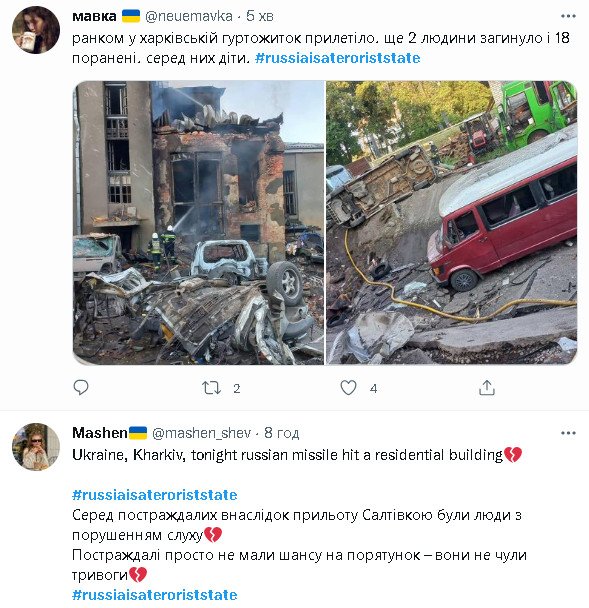Click #russiaisateroriststate hashtag in мавка's tweet
The image size is (589, 608).
(338, 58)
